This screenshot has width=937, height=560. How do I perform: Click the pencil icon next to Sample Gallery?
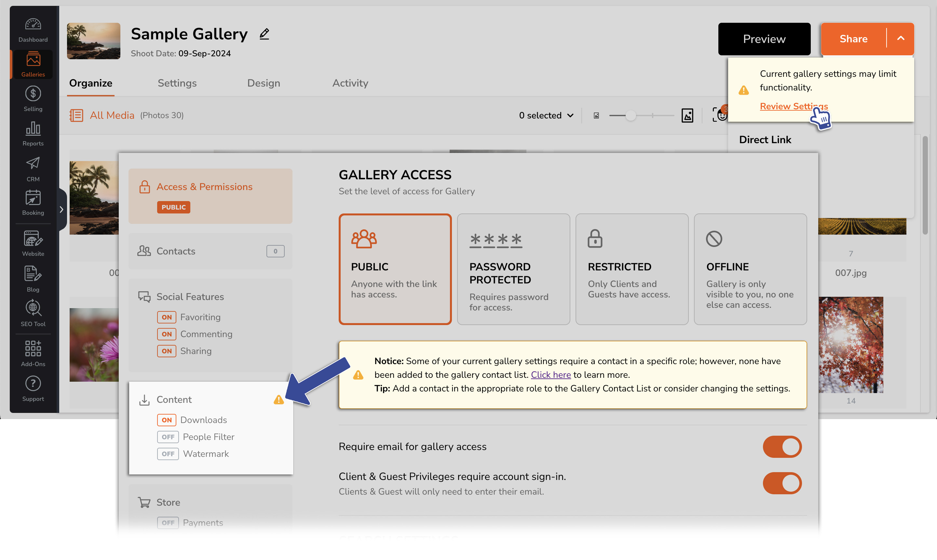click(265, 34)
